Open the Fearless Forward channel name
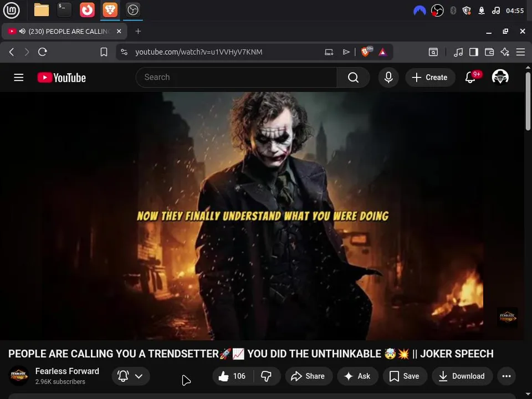This screenshot has width=532, height=399. 67,371
